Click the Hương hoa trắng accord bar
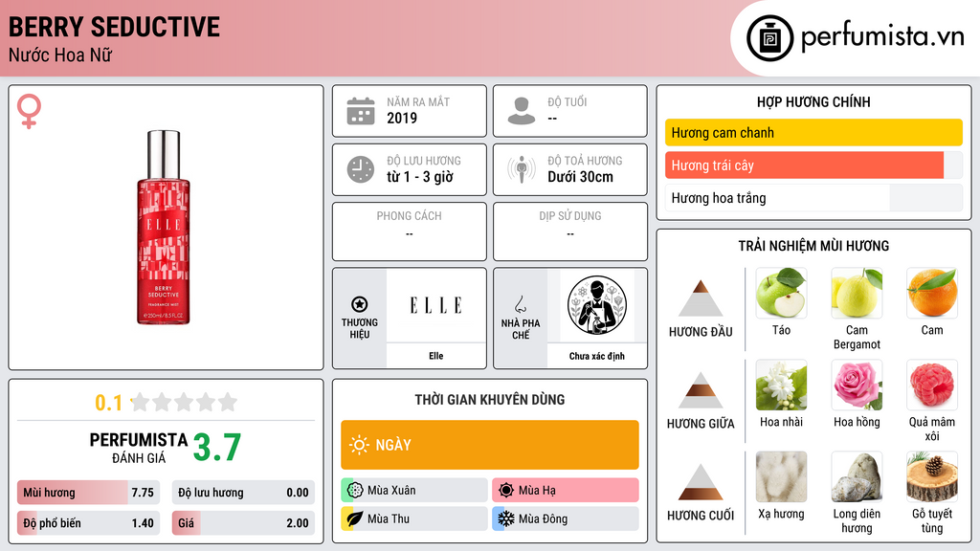 coord(813,197)
